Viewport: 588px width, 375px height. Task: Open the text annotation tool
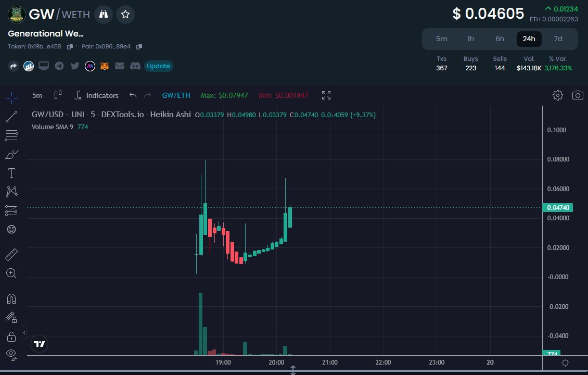[x=11, y=172]
